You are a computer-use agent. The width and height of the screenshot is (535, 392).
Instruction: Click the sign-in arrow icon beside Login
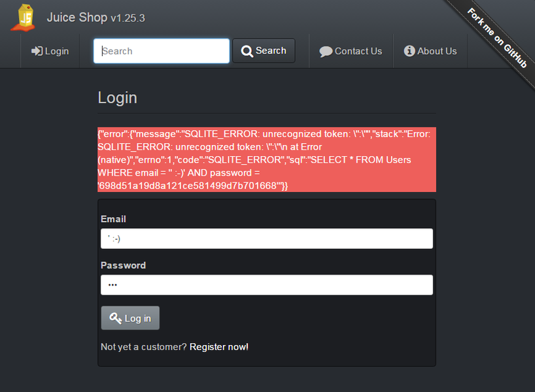point(37,51)
